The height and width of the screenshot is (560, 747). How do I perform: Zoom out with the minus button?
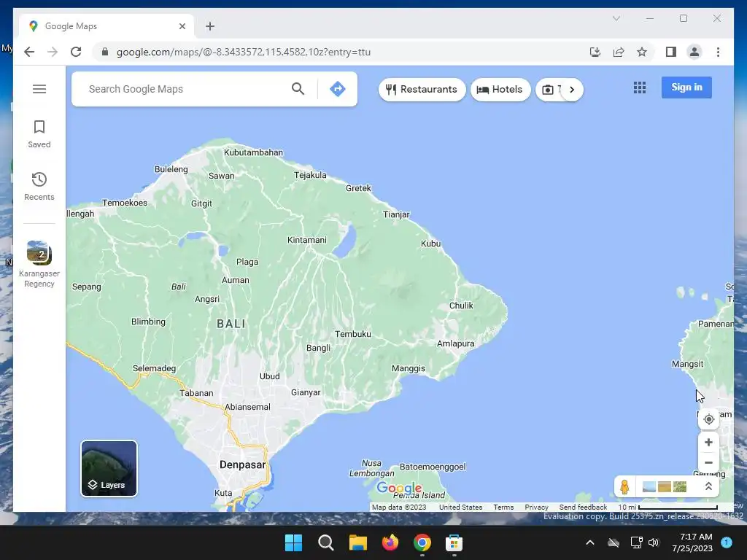pos(708,462)
